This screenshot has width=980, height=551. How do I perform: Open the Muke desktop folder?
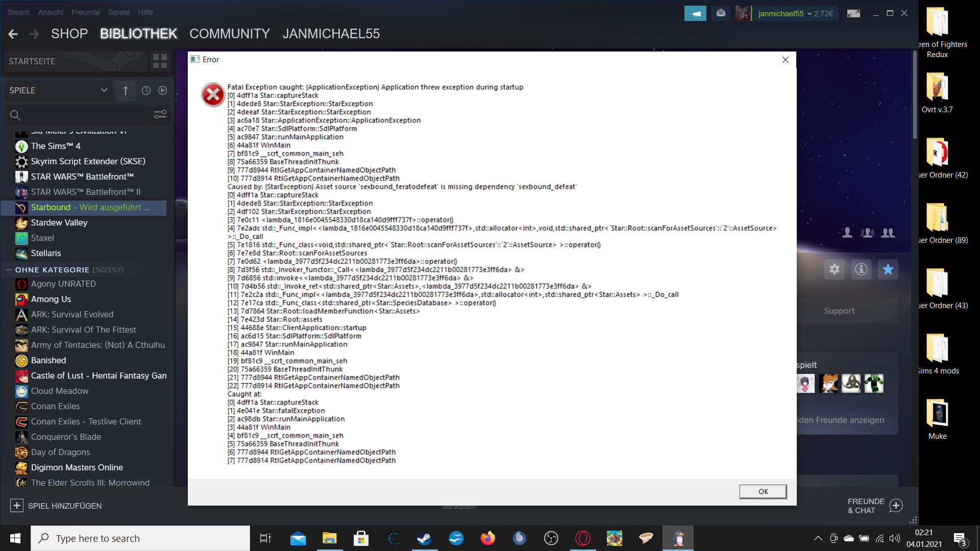pyautogui.click(x=938, y=419)
